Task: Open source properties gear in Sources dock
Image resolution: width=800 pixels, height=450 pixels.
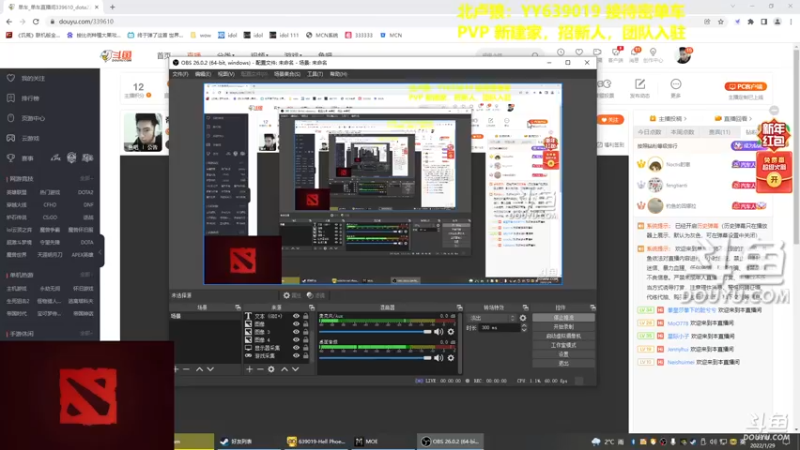Action: [271, 369]
